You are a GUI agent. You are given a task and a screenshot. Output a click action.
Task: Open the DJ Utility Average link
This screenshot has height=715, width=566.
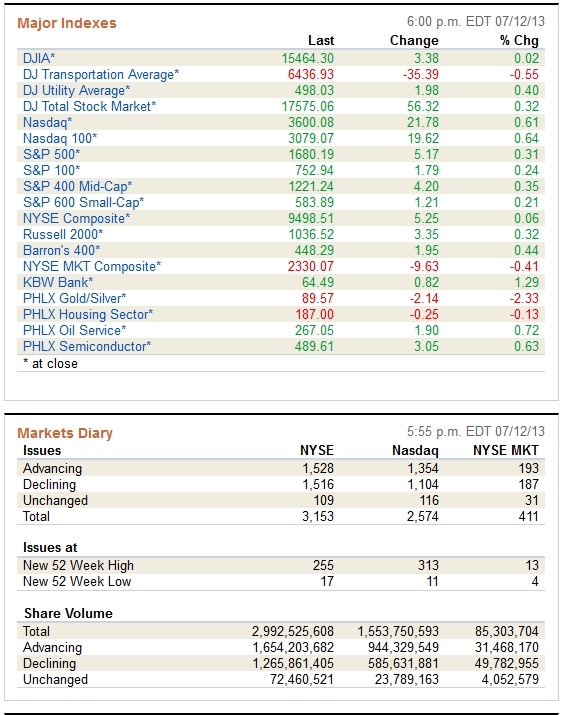(76, 90)
